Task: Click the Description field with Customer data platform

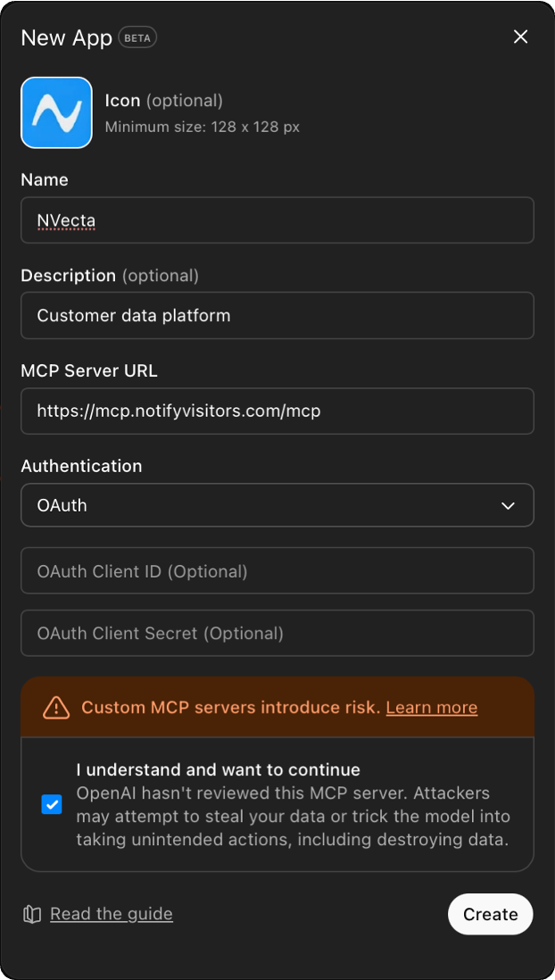Action: [x=277, y=316]
